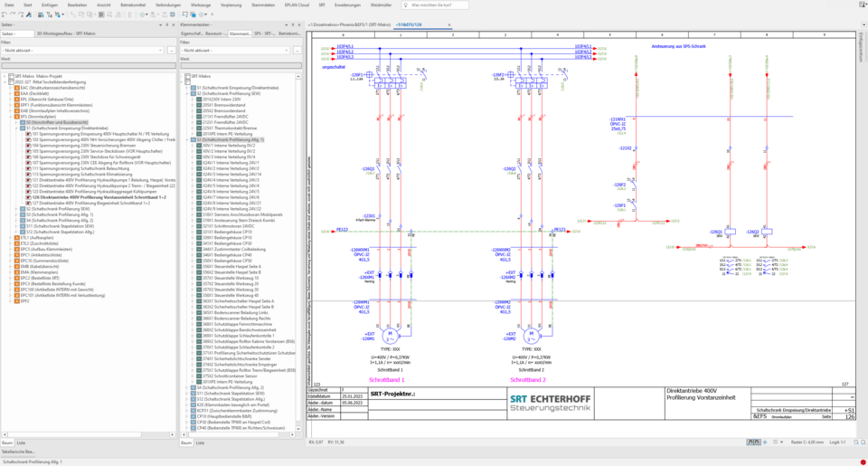Click the orange EAA (Deckblatt) page icon
The width and height of the screenshot is (868, 466).
(x=17, y=92)
